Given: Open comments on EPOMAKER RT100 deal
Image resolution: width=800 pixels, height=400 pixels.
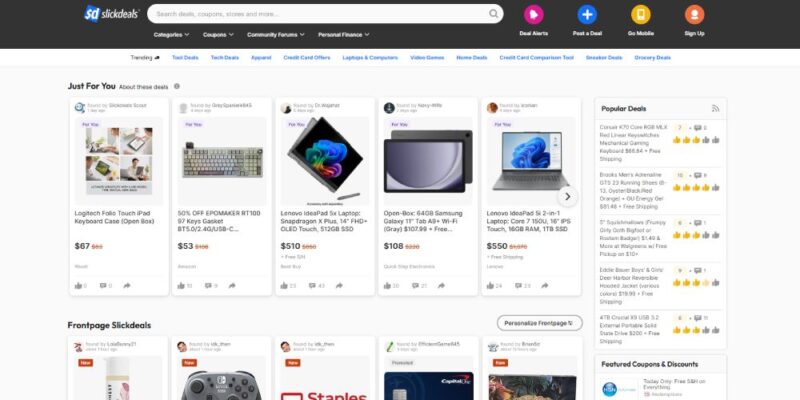Looking at the screenshot, I should click(x=208, y=286).
